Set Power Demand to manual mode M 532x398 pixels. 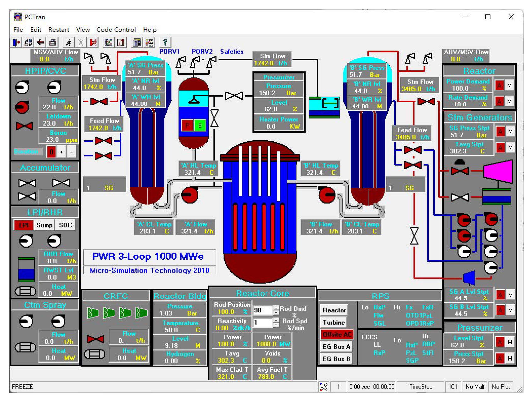point(509,85)
